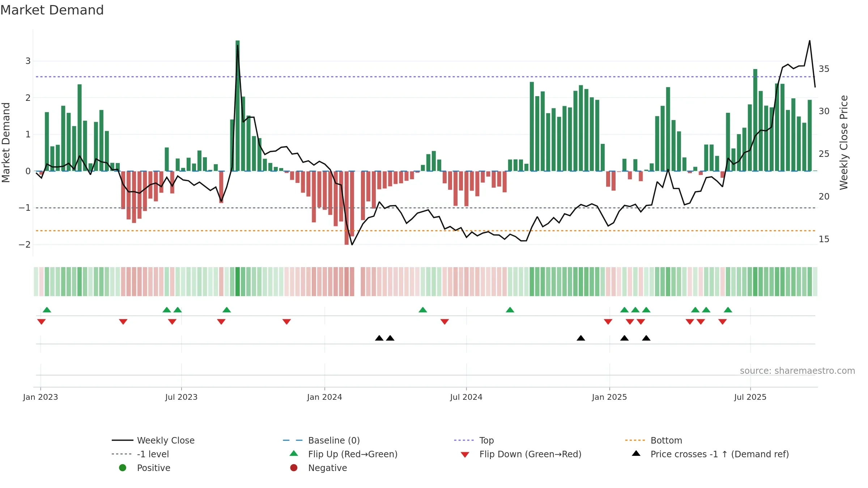Click the last black price-cross marker after Jan 2025
Image resolution: width=868 pixels, height=488 pixels.
pyautogui.click(x=646, y=338)
